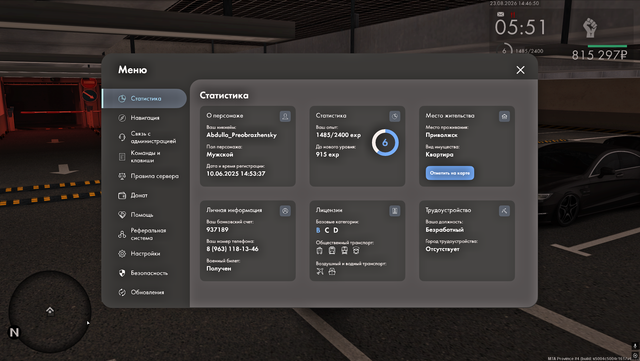Click the headset icon for admin contact
Viewport: 640px width, 361px height.
pos(122,137)
